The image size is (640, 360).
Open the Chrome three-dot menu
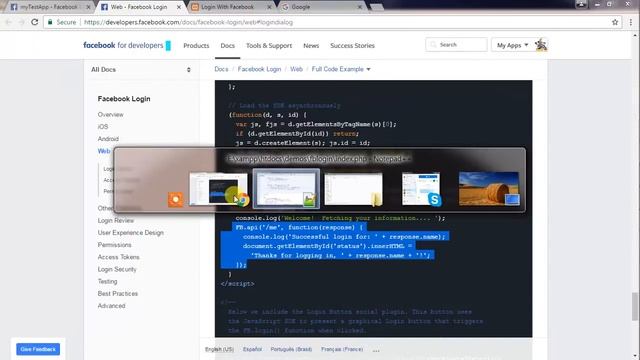[x=631, y=22]
